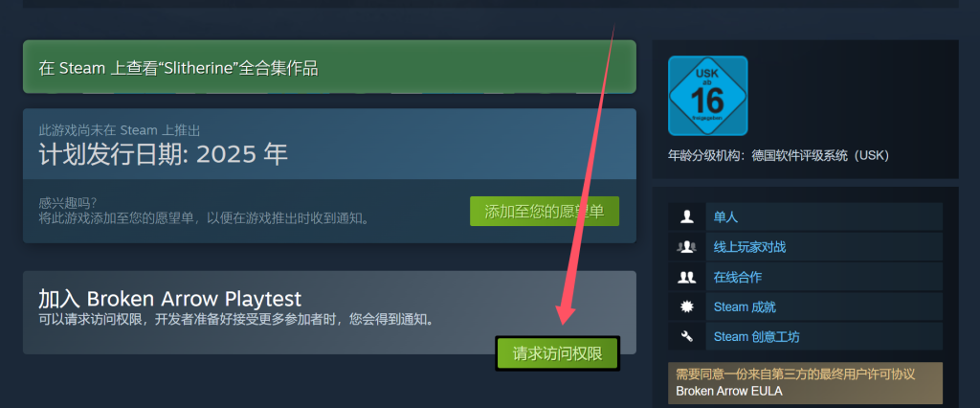Click the online co-op two-person icon

(687, 277)
